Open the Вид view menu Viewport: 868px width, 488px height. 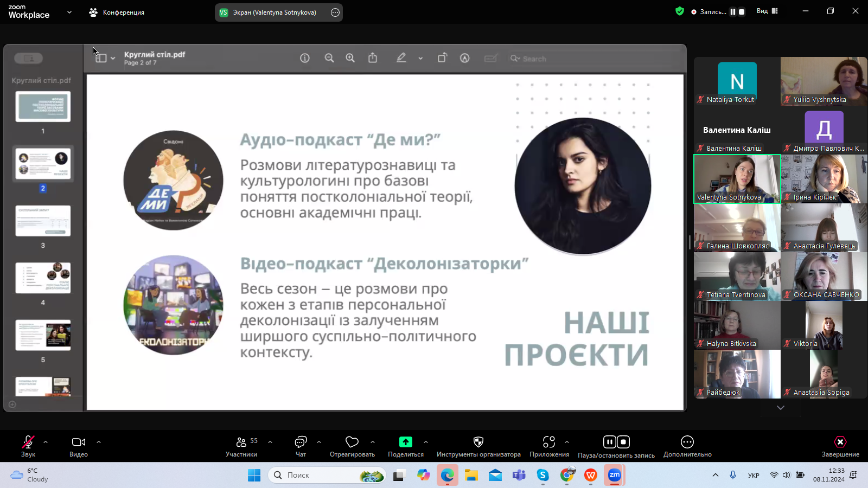(x=767, y=11)
